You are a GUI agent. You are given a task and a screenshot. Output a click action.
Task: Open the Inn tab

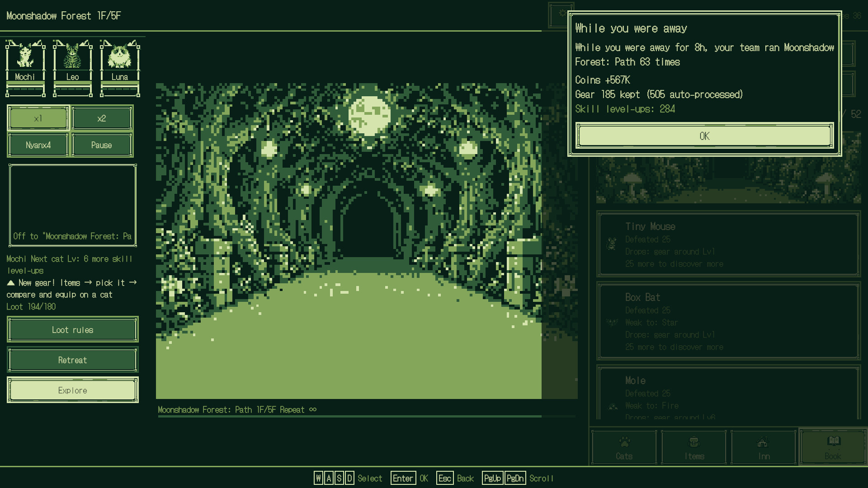click(764, 447)
